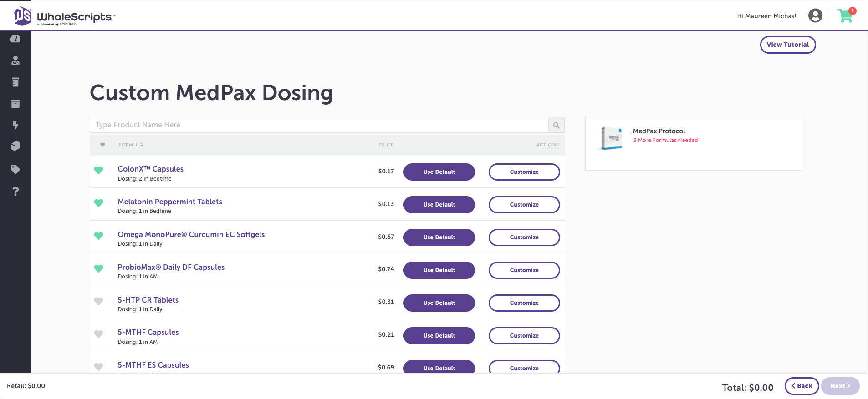Use Default for Omega MonoPure Curcumin
The width and height of the screenshot is (868, 399).
pyautogui.click(x=439, y=237)
